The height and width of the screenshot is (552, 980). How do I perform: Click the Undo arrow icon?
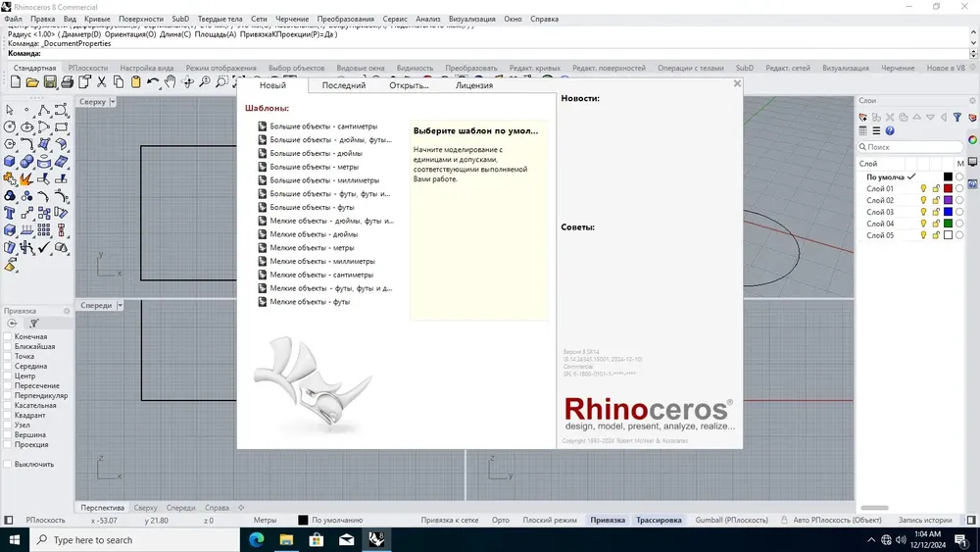pos(153,82)
